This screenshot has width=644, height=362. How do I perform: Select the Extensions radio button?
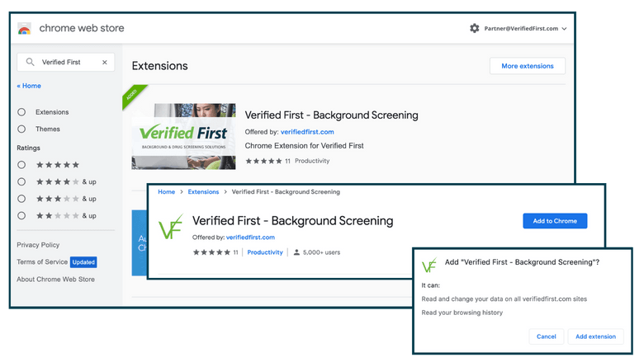(21, 112)
